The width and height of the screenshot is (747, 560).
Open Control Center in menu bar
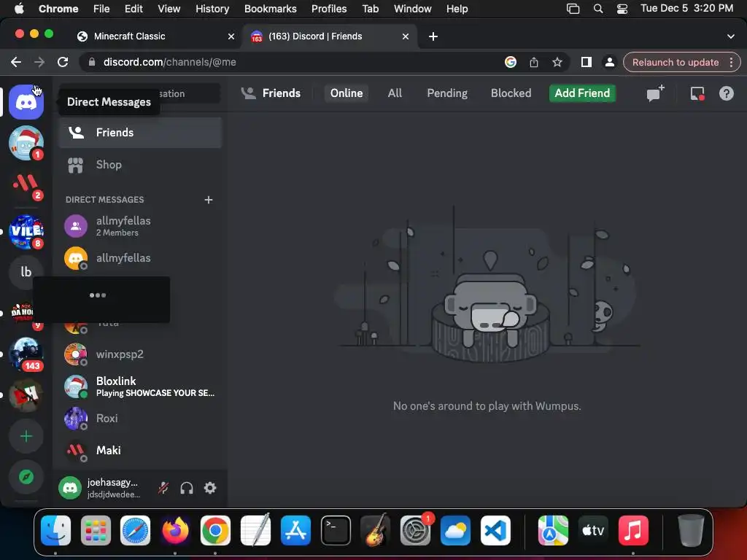pyautogui.click(x=622, y=9)
